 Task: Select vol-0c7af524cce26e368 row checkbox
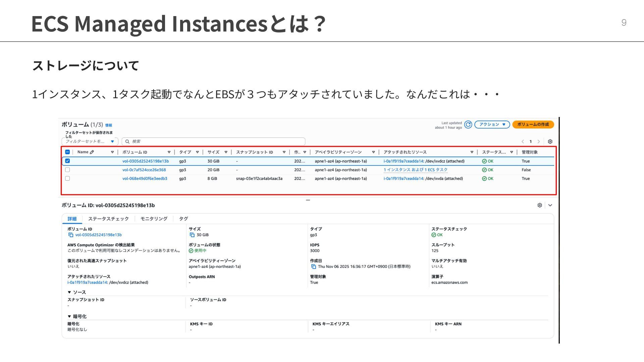67,170
